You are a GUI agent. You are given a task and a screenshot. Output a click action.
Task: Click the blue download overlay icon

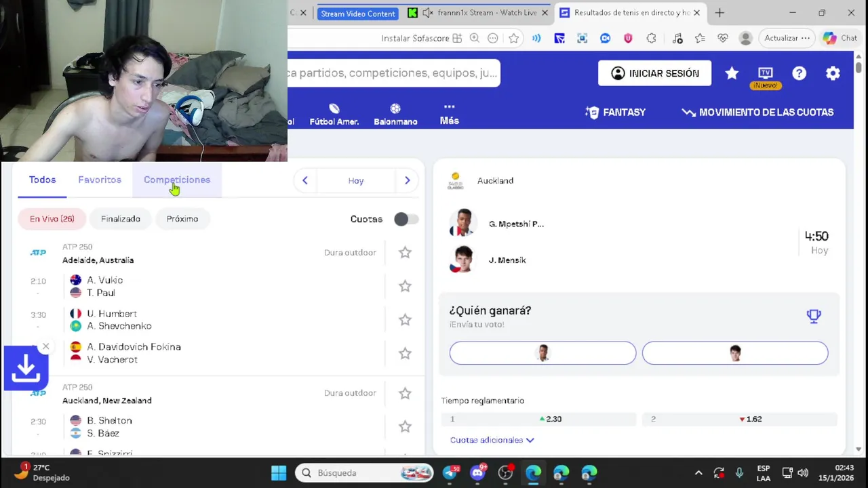26,369
